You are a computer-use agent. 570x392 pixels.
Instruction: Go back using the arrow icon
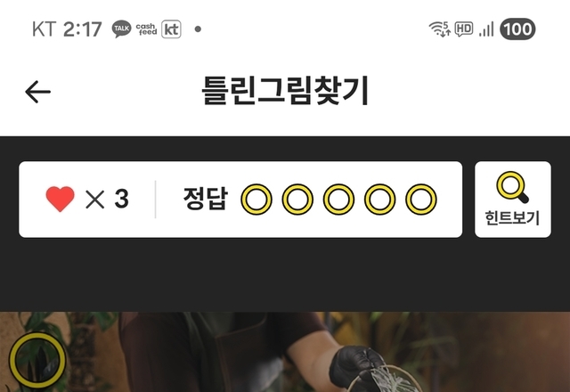click(x=37, y=92)
